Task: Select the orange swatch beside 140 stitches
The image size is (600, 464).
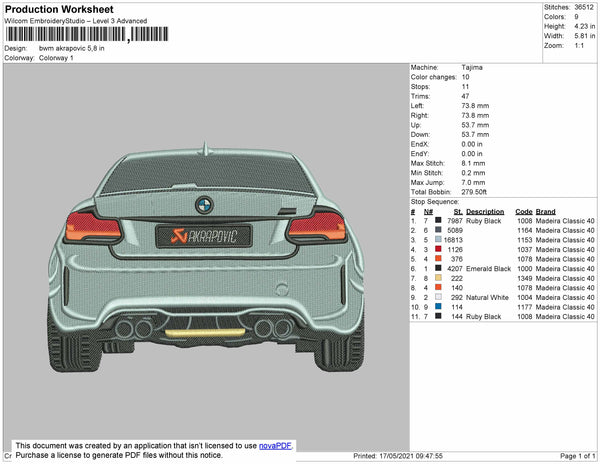Action: pos(438,287)
